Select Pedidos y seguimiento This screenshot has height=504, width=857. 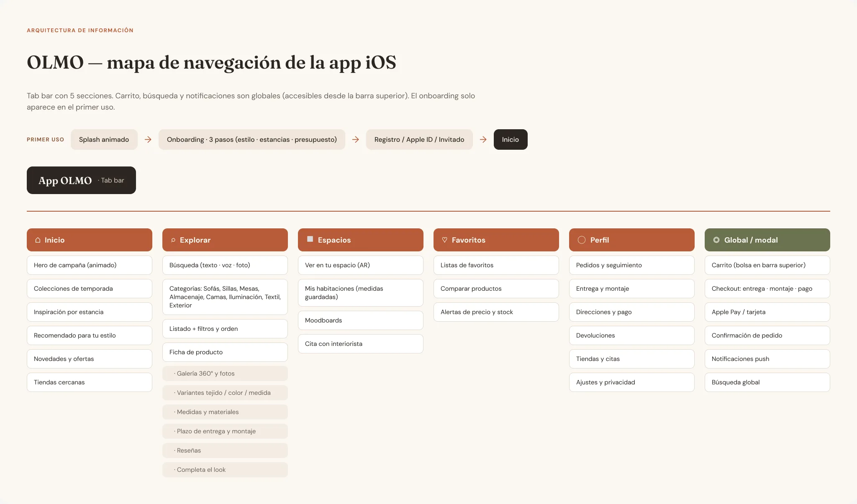click(632, 265)
